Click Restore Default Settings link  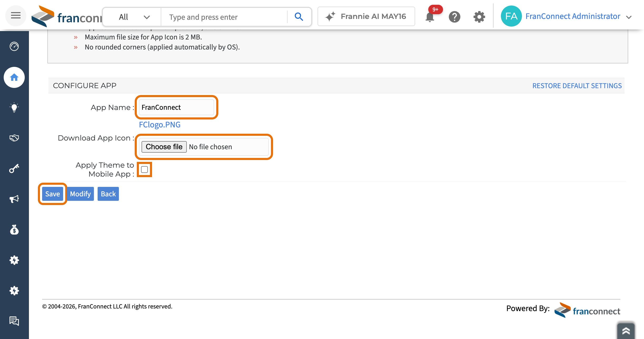coord(577,86)
